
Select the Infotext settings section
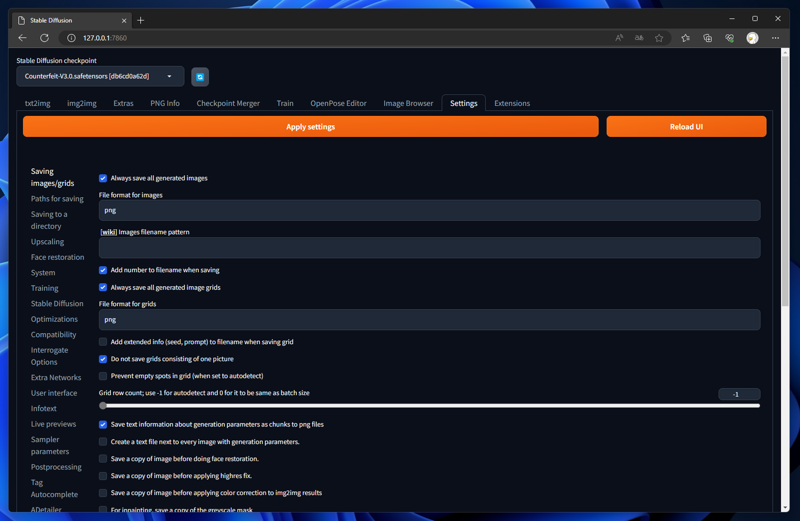(44, 408)
